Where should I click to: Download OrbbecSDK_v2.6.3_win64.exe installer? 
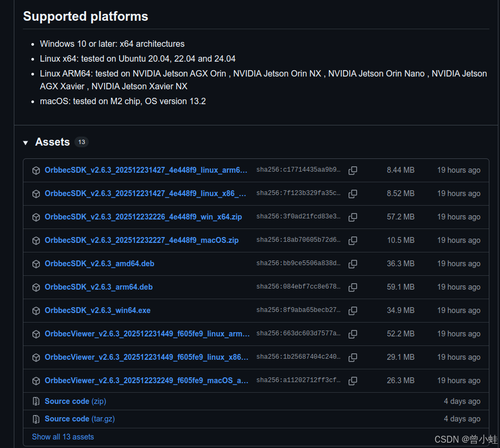pyautogui.click(x=98, y=310)
